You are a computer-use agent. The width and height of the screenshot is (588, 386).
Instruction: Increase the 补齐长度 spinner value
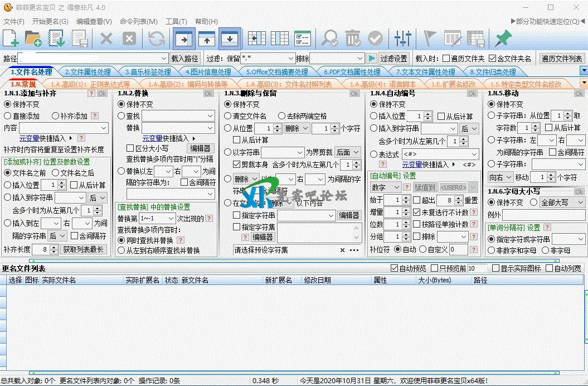tap(55, 247)
